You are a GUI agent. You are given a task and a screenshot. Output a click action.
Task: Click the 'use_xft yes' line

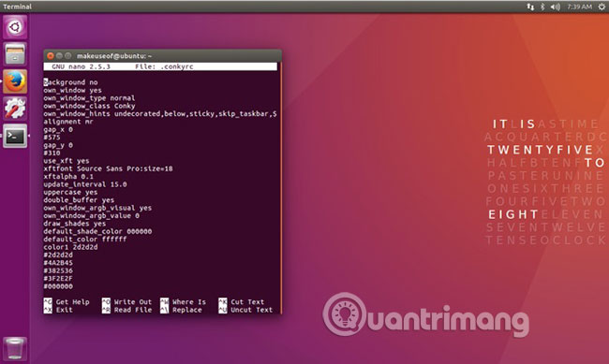[67, 161]
